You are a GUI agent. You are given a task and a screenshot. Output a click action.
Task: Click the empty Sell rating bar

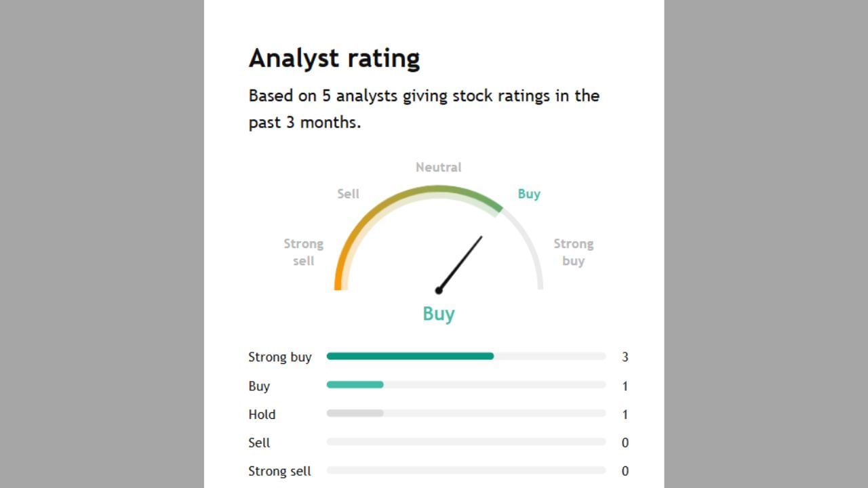tap(466, 442)
